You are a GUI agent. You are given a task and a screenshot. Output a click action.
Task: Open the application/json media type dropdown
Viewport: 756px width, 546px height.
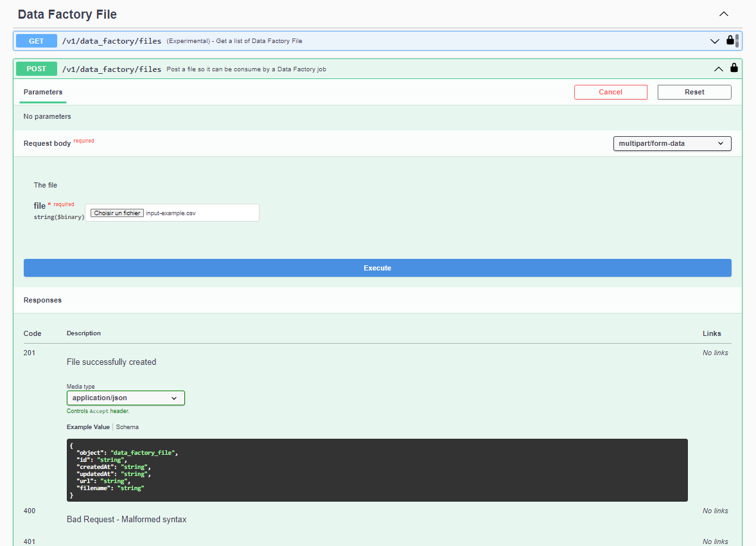click(125, 398)
